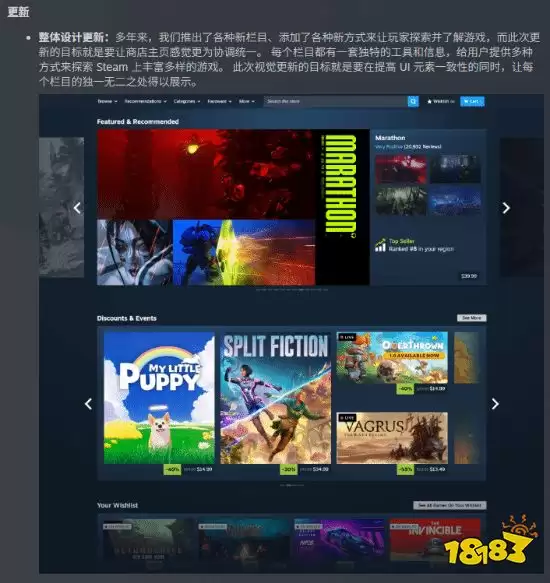The height and width of the screenshot is (583, 550).
Task: Open the Split Fiction capsule
Action: click(276, 398)
